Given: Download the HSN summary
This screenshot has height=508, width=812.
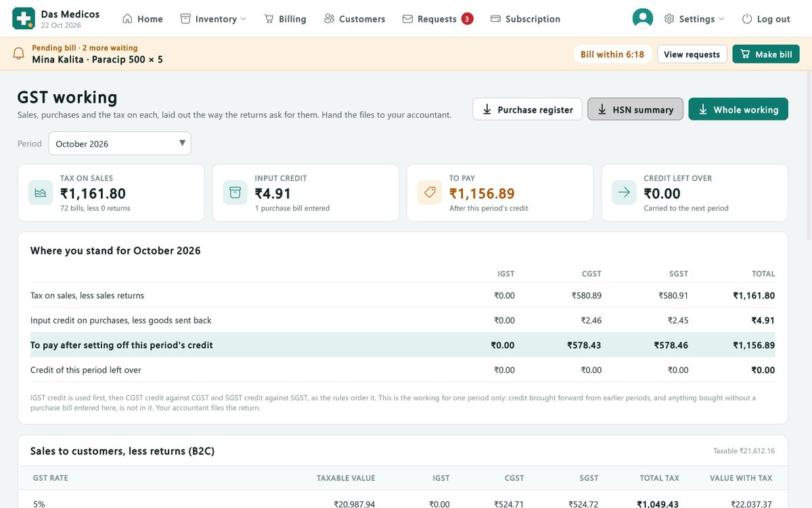Looking at the screenshot, I should [635, 109].
